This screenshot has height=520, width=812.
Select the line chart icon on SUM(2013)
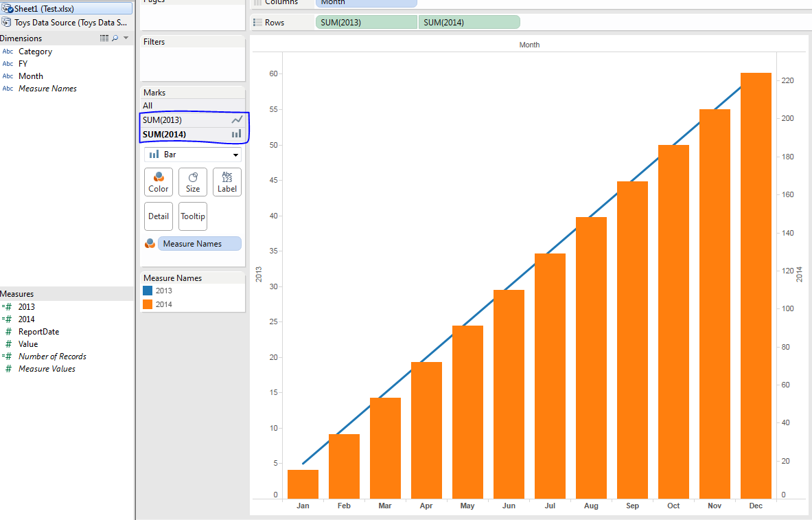click(237, 120)
